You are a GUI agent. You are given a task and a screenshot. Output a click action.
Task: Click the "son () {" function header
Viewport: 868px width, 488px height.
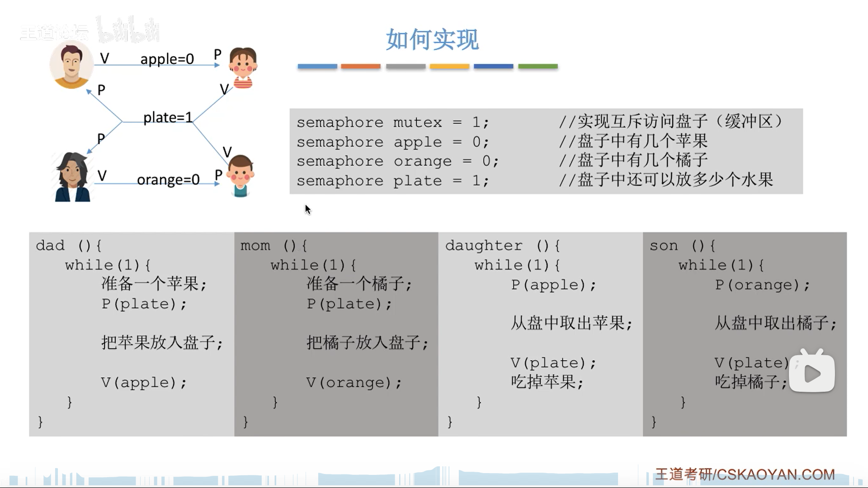point(682,245)
